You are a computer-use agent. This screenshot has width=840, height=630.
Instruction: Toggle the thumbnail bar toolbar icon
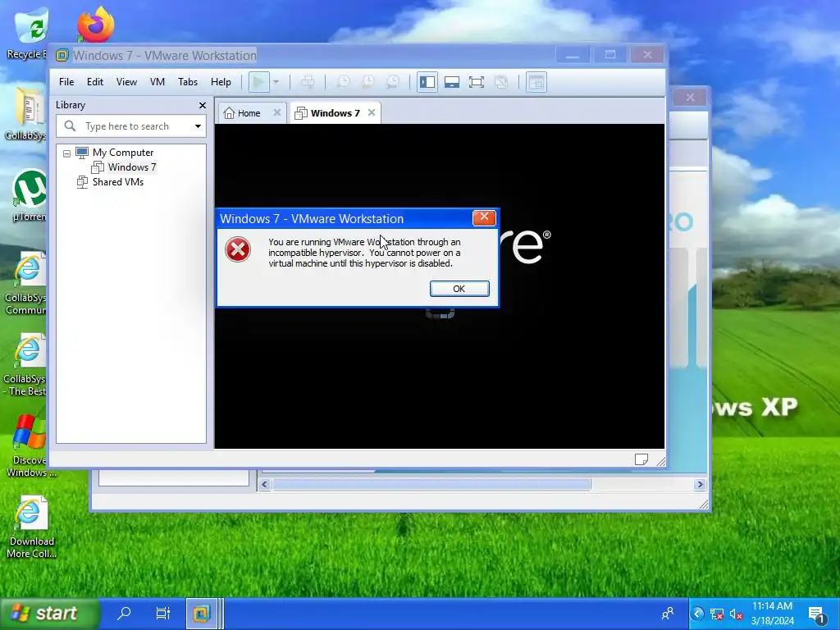pyautogui.click(x=452, y=82)
